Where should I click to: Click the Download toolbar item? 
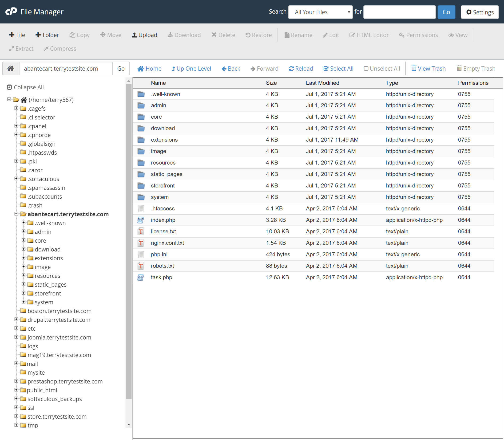click(184, 35)
